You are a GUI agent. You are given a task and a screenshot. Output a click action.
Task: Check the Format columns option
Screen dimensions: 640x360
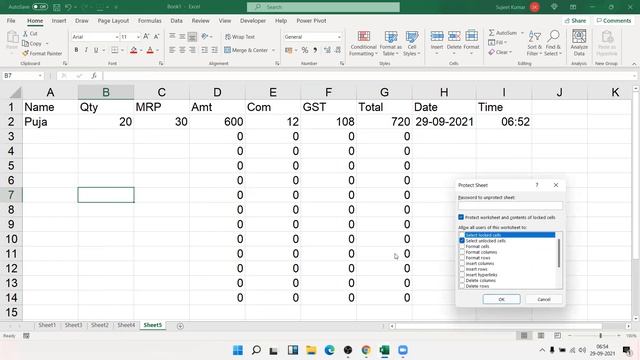coord(462,252)
